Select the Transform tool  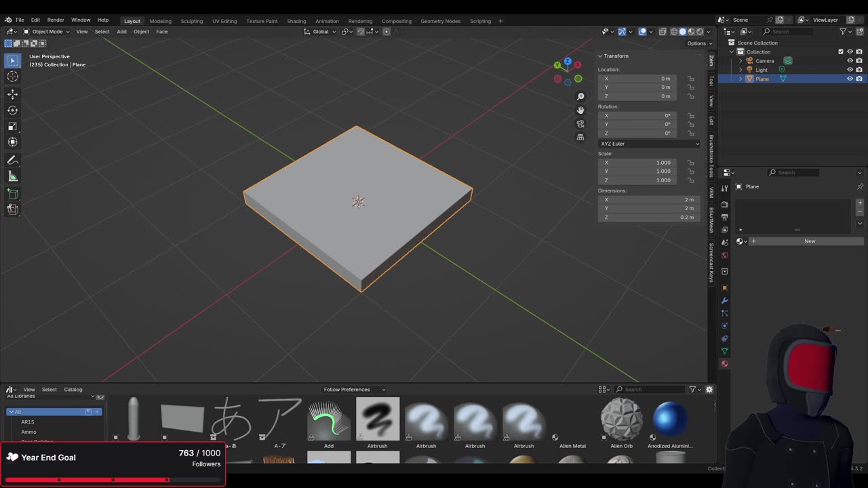coord(12,142)
